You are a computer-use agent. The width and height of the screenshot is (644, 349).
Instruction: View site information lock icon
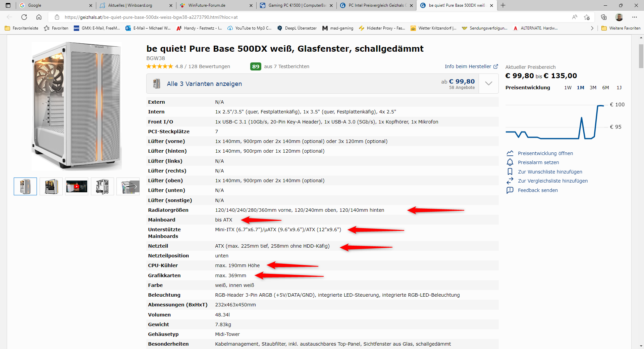tap(57, 17)
